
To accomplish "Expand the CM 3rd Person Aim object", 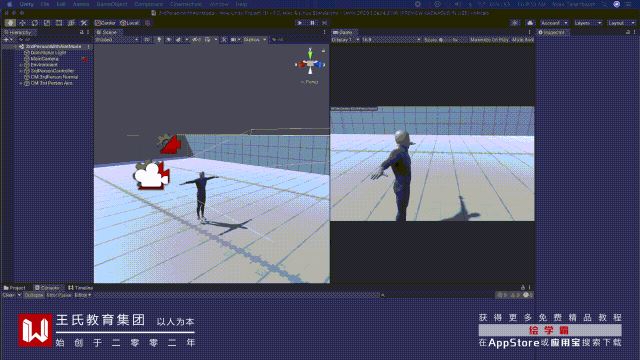I will point(21,83).
